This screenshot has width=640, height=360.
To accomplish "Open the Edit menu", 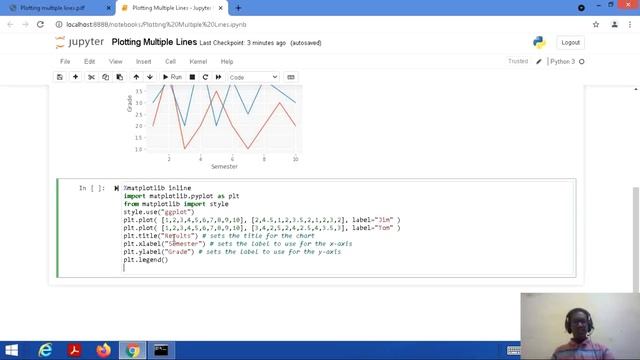I will point(89,62).
